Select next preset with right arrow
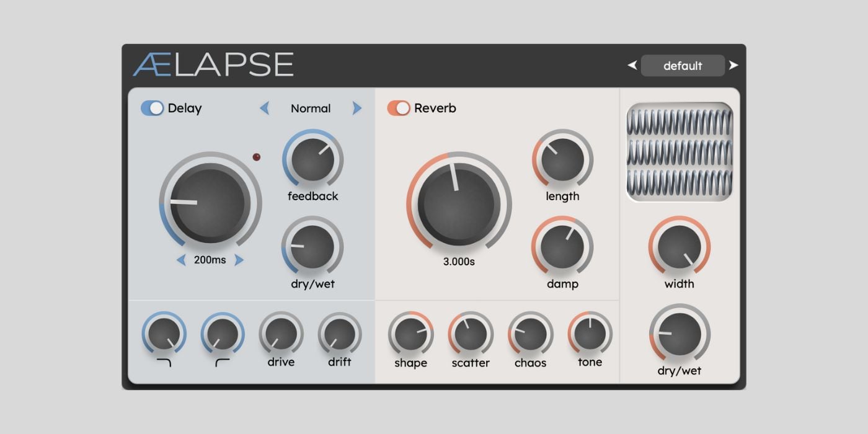The height and width of the screenshot is (434, 868). (x=733, y=65)
